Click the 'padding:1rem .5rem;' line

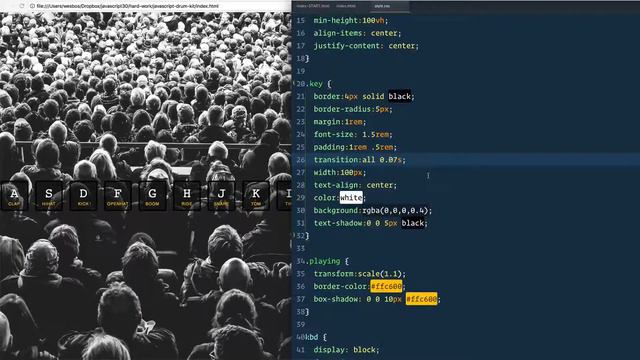[x=355, y=147]
